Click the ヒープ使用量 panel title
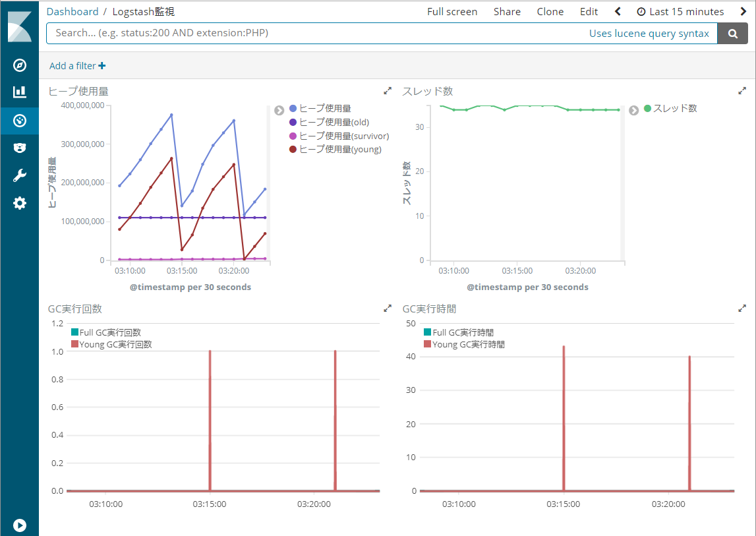 [x=78, y=91]
